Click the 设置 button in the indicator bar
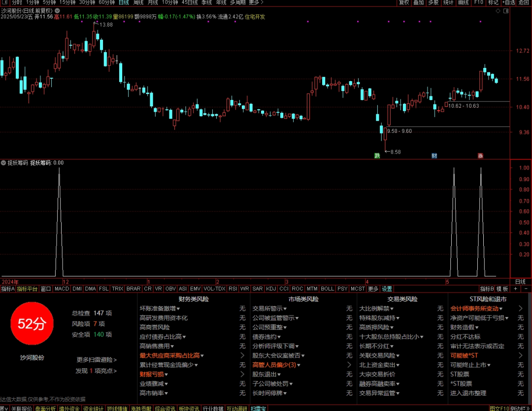This screenshot has height=411, width=532. tap(387, 289)
